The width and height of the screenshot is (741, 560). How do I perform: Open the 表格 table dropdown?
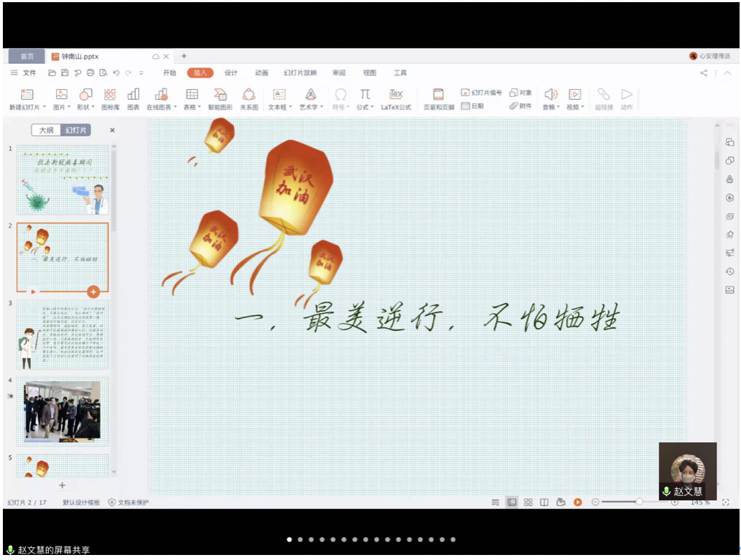pos(192,107)
